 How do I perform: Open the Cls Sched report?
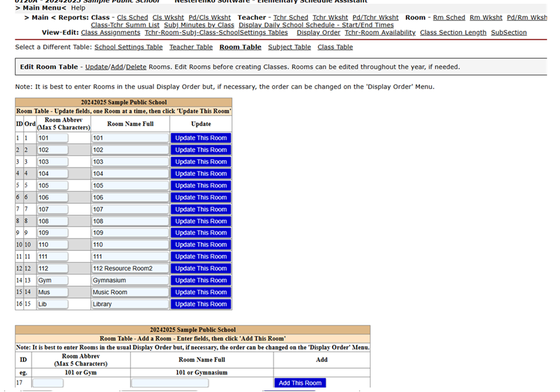[132, 17]
